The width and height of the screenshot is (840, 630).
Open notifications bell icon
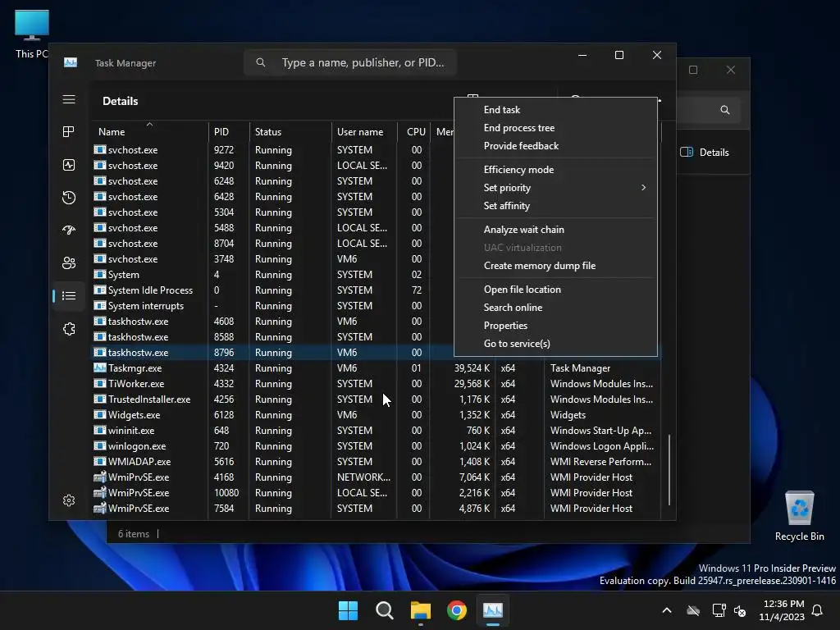[x=818, y=610]
